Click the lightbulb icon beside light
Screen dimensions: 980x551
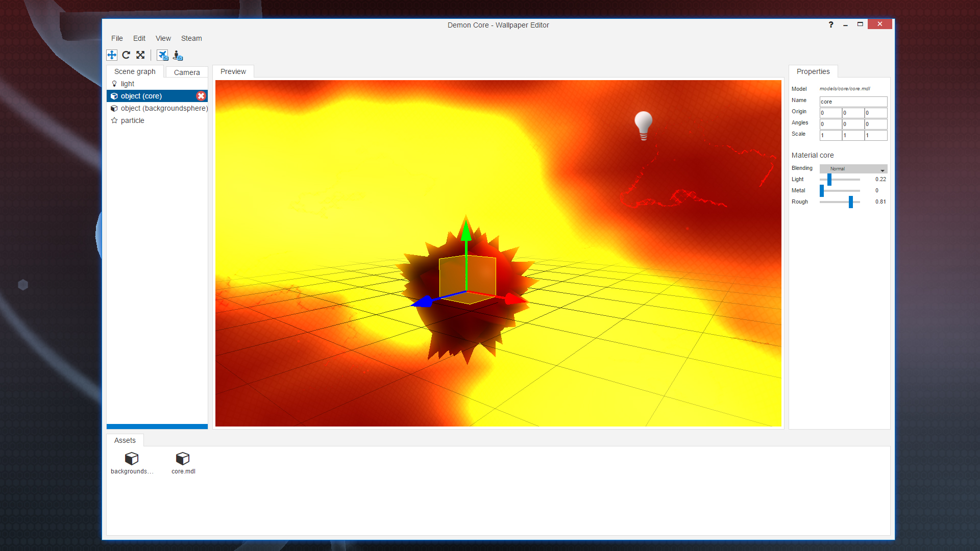pyautogui.click(x=114, y=84)
